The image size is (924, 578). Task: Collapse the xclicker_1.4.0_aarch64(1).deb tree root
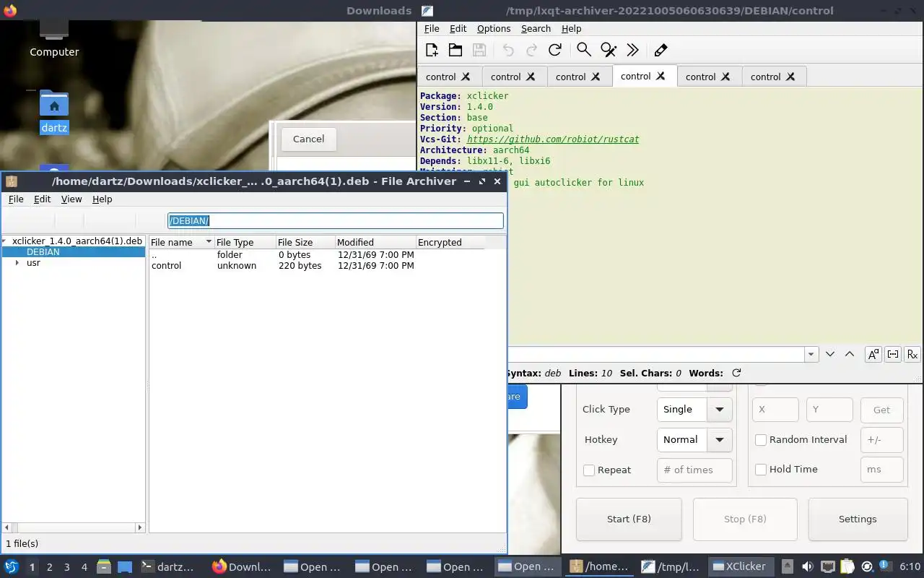(x=4, y=241)
